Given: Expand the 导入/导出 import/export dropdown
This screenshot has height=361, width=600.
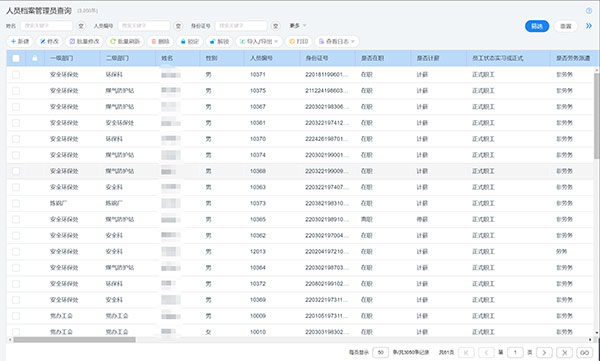Looking at the screenshot, I should 259,41.
